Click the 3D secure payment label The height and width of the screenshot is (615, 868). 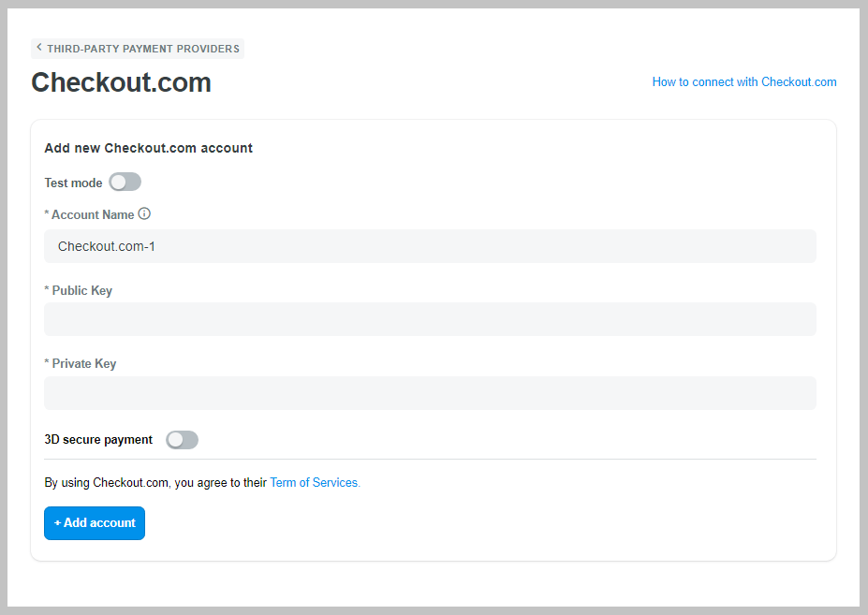98,440
